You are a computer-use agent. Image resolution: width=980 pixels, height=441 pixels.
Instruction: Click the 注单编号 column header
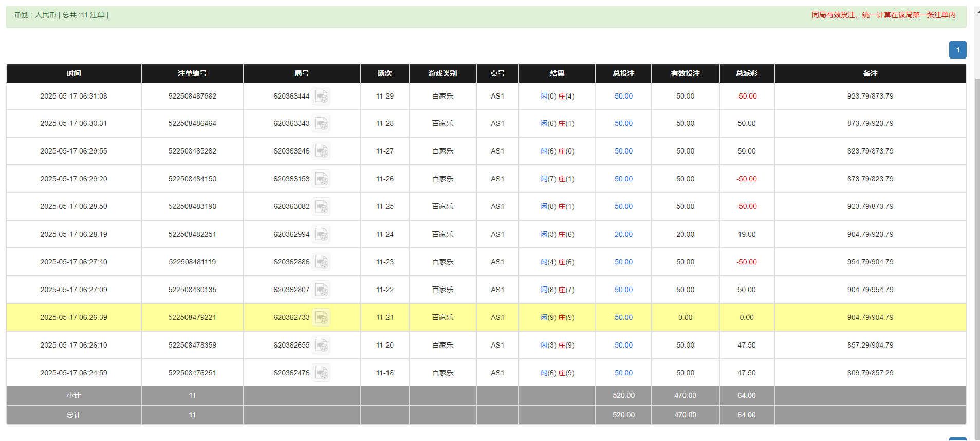[x=192, y=73]
